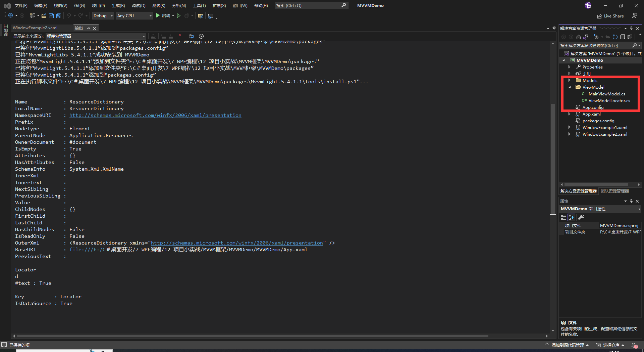Screen dimensions: 644x352
Task: Open the output source dropdown
Action: tap(96, 36)
